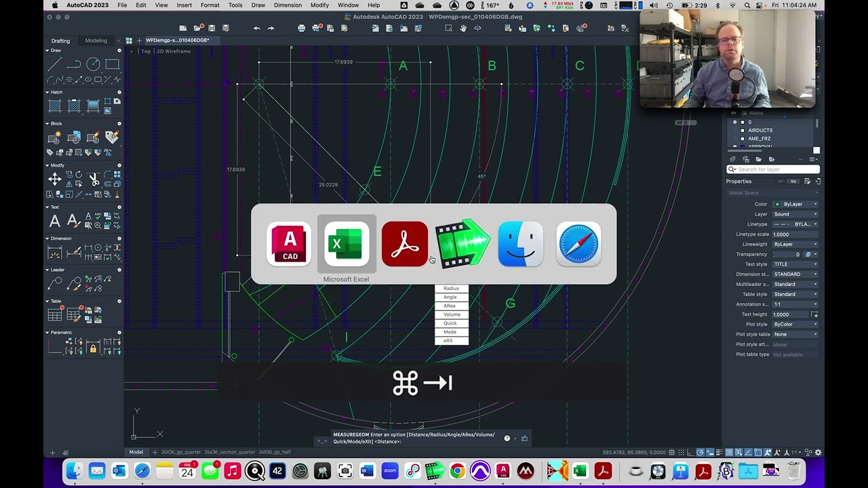Choose Finder in the app switcher
The width and height of the screenshot is (868, 488).
[520, 244]
